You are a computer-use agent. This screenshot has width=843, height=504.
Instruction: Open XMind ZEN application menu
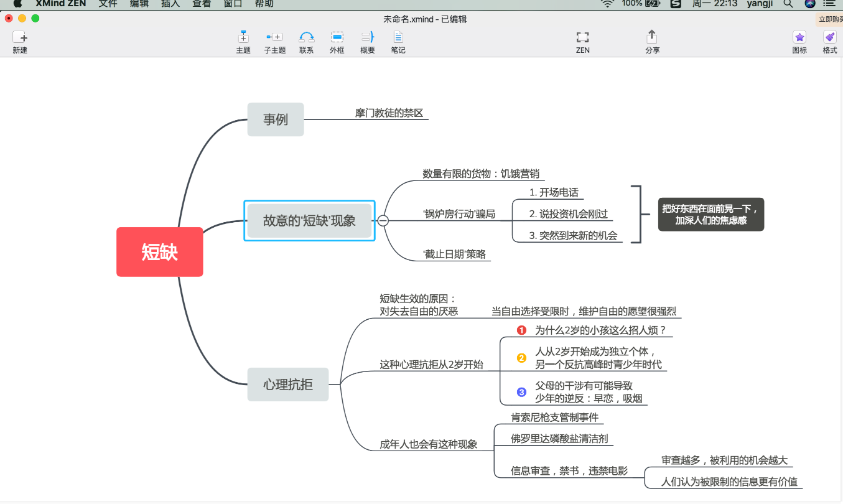61,3
